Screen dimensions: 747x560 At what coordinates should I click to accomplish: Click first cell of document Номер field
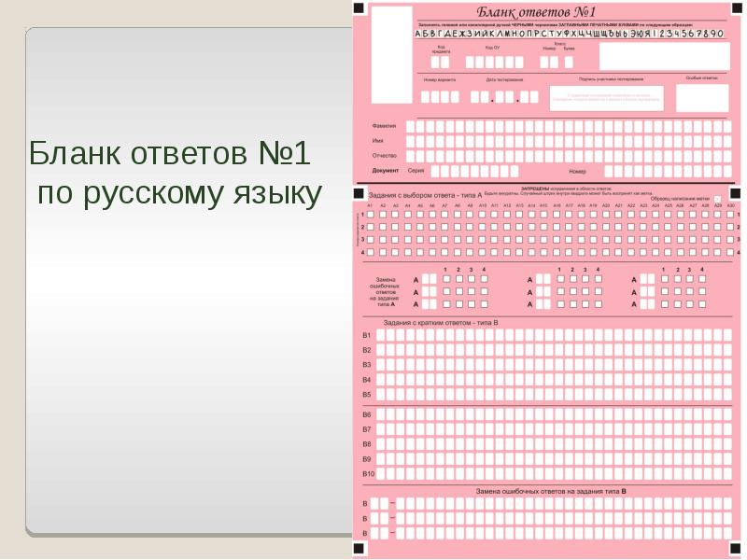coord(609,172)
